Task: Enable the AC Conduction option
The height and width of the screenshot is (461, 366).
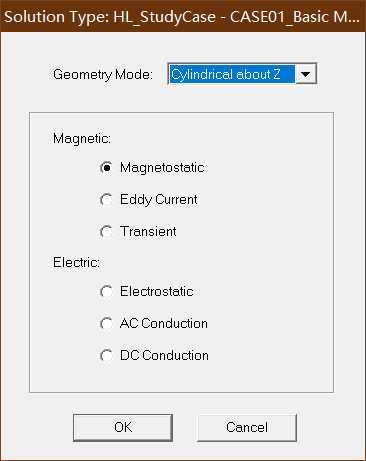Action: point(106,323)
